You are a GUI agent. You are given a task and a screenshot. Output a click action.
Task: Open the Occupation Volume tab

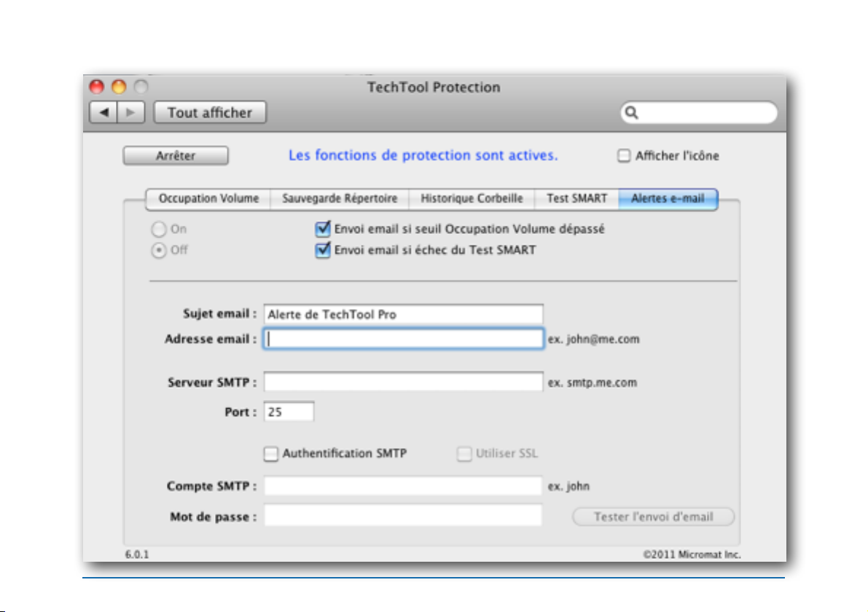(x=208, y=199)
